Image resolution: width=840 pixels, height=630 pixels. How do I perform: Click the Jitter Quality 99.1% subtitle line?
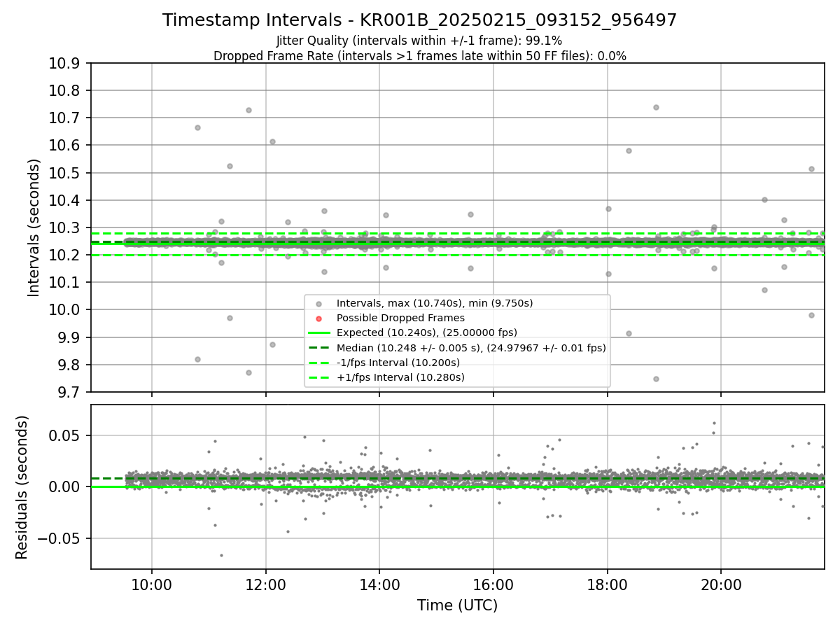click(x=419, y=41)
